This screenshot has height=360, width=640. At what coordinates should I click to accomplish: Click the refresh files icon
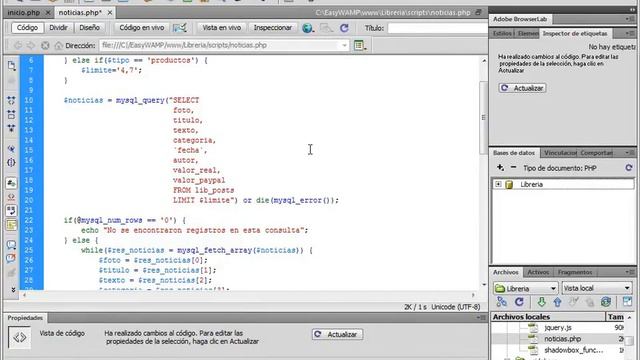(x=519, y=302)
